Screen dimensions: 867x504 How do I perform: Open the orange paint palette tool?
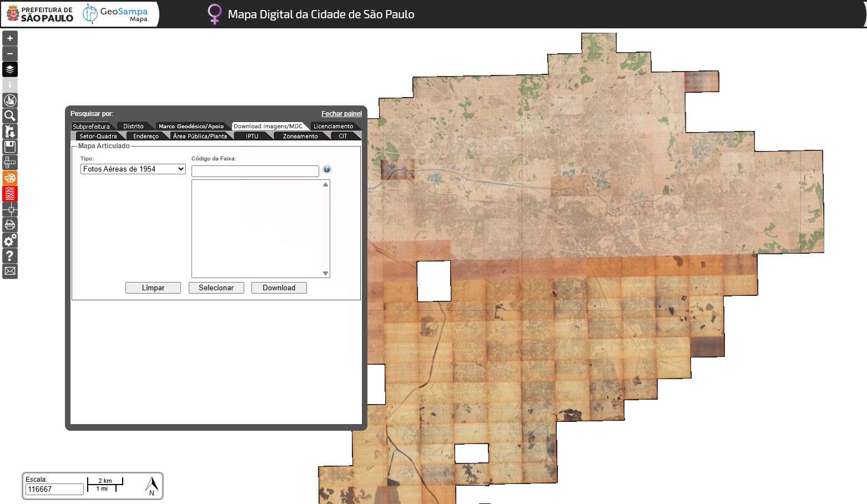coord(10,178)
